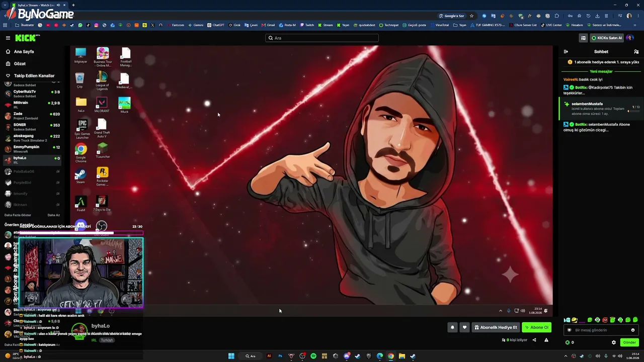
Task: Collapse the Sohbet chat panel
Action: [566, 51]
